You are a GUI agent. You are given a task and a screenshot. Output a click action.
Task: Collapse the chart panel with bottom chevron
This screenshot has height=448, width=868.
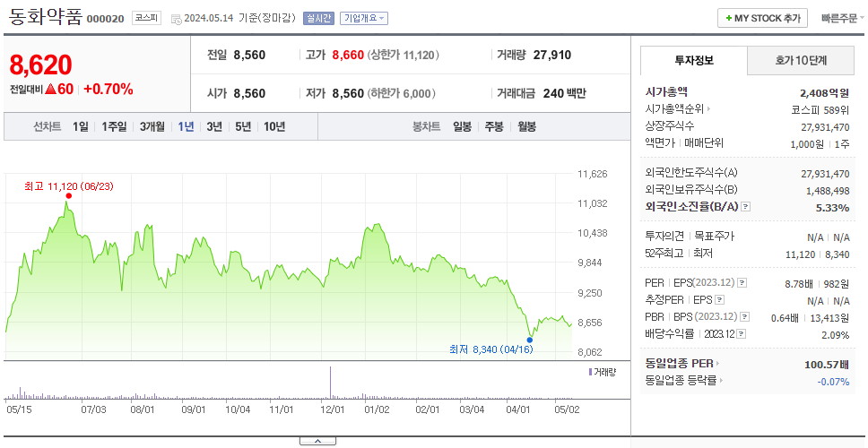click(x=317, y=441)
